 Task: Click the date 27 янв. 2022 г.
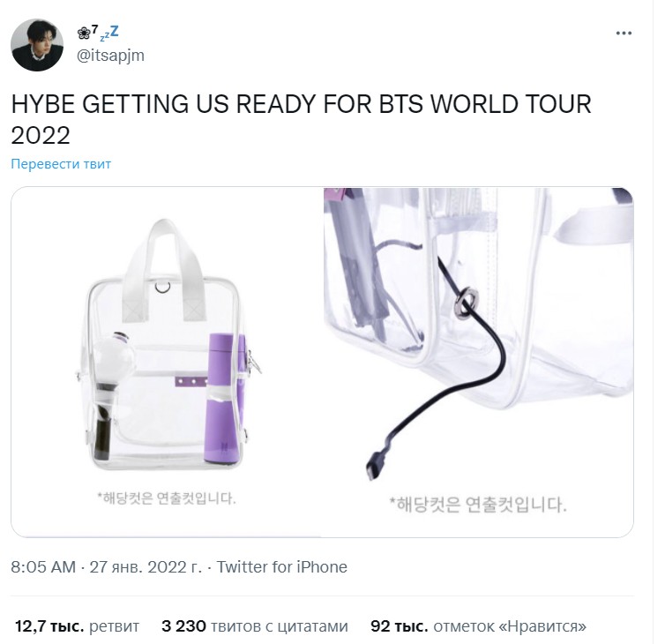click(146, 566)
